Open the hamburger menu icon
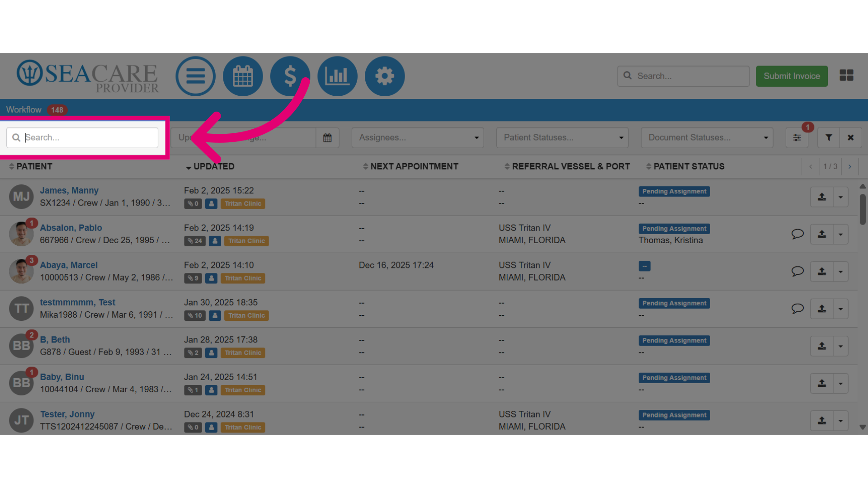Image resolution: width=868 pixels, height=488 pixels. pos(195,76)
